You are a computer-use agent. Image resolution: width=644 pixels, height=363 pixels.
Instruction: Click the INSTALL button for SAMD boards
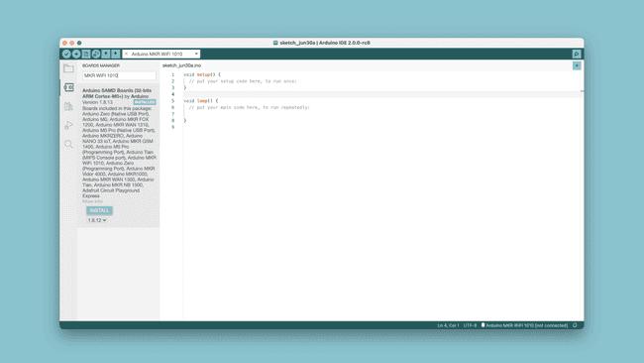tap(99, 210)
